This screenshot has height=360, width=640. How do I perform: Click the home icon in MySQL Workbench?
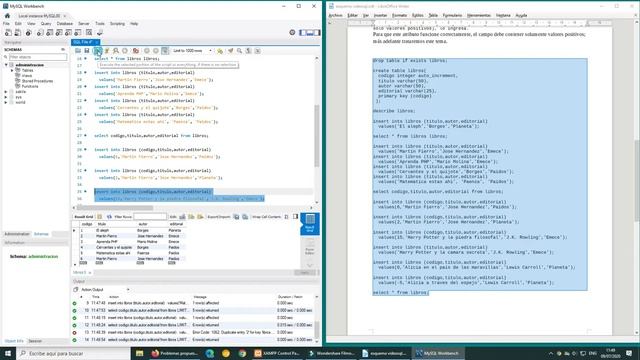pos(7,16)
